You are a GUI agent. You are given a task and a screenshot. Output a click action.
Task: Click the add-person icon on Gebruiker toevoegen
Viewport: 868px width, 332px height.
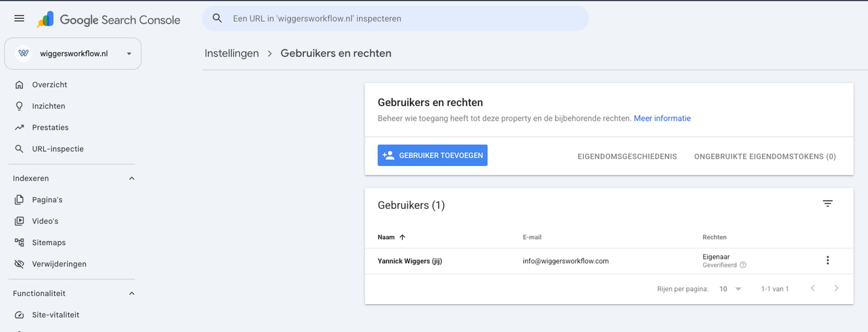pos(389,155)
